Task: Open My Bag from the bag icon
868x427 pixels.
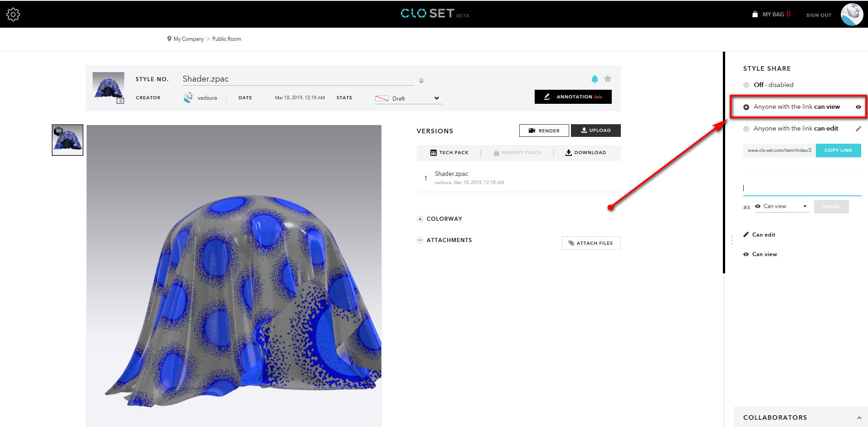Action: click(x=755, y=14)
